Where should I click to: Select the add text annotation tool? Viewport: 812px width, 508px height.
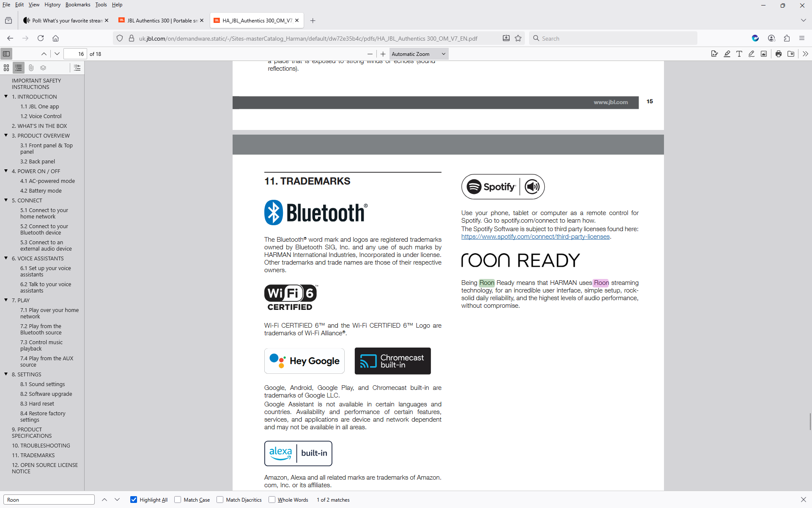739,54
